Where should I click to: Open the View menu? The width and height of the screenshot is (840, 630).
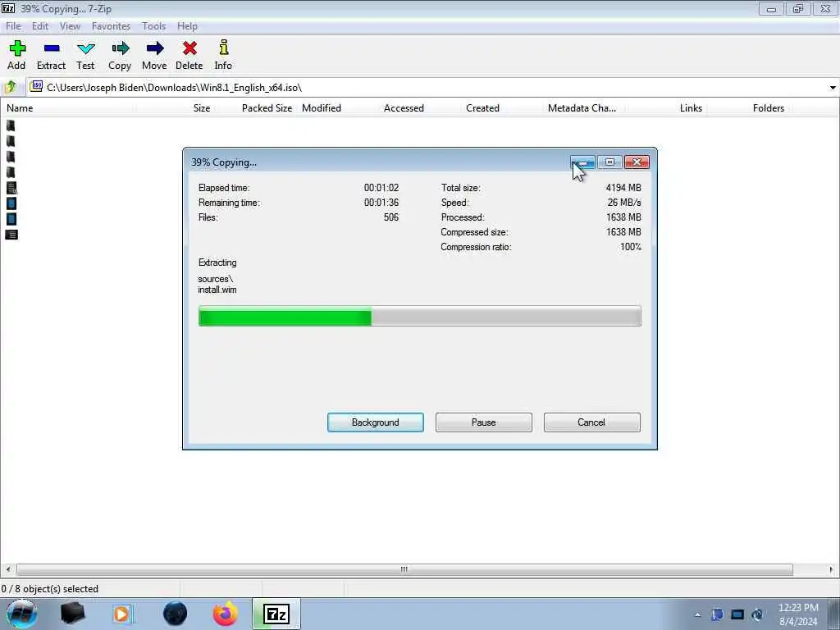point(70,26)
